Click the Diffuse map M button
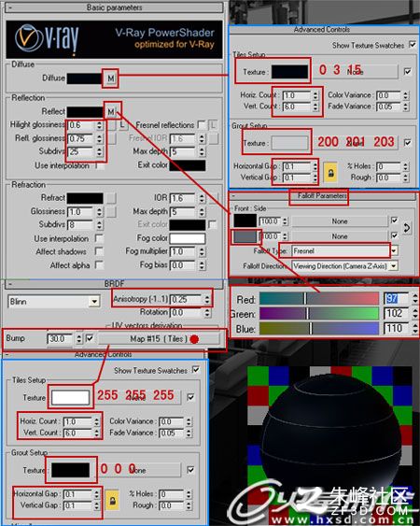 click(111, 78)
